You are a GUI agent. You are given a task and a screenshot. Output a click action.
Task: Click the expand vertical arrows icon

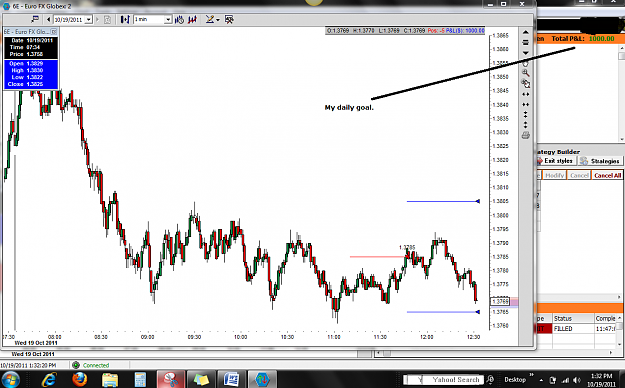click(525, 115)
